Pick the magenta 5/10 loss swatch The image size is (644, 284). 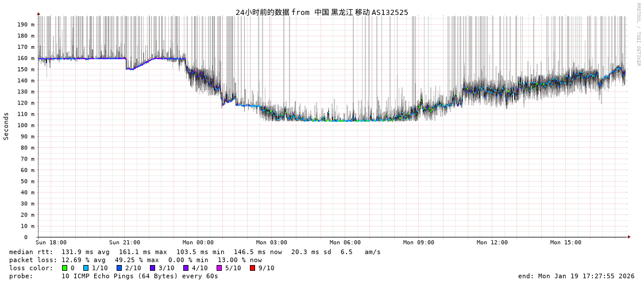point(219,268)
